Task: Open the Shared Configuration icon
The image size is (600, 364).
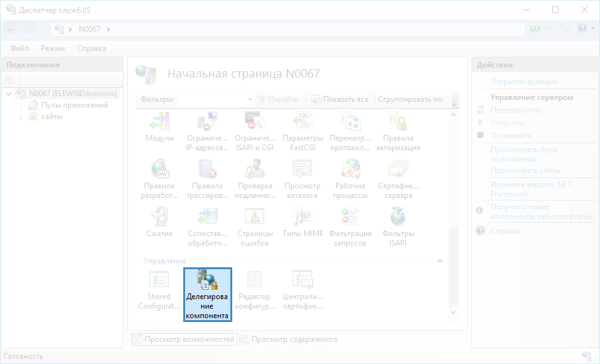Action: click(159, 295)
